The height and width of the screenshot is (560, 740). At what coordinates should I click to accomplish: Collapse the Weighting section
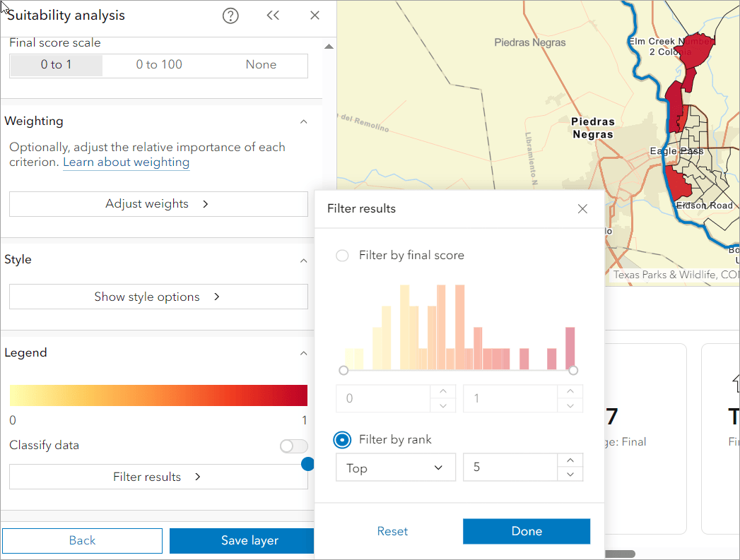coord(304,121)
